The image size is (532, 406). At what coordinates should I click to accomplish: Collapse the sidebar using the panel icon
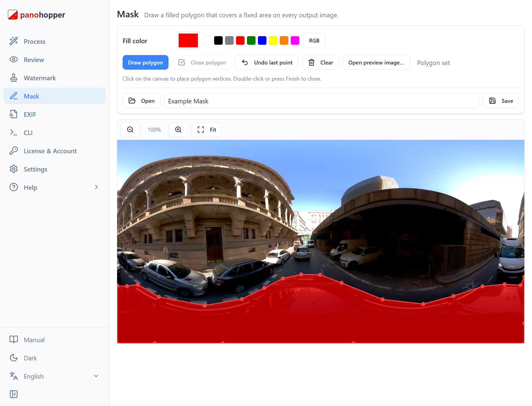14,394
